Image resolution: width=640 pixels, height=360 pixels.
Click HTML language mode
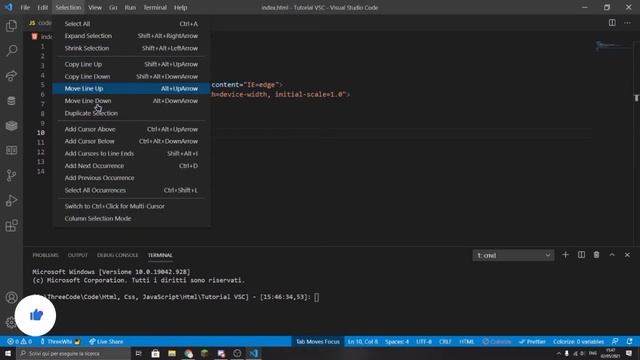pos(467,342)
